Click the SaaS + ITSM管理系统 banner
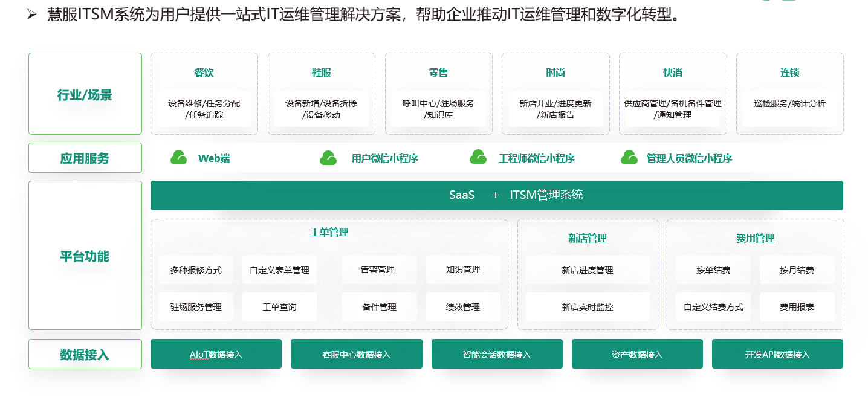This screenshot has height=400, width=868. tap(496, 195)
